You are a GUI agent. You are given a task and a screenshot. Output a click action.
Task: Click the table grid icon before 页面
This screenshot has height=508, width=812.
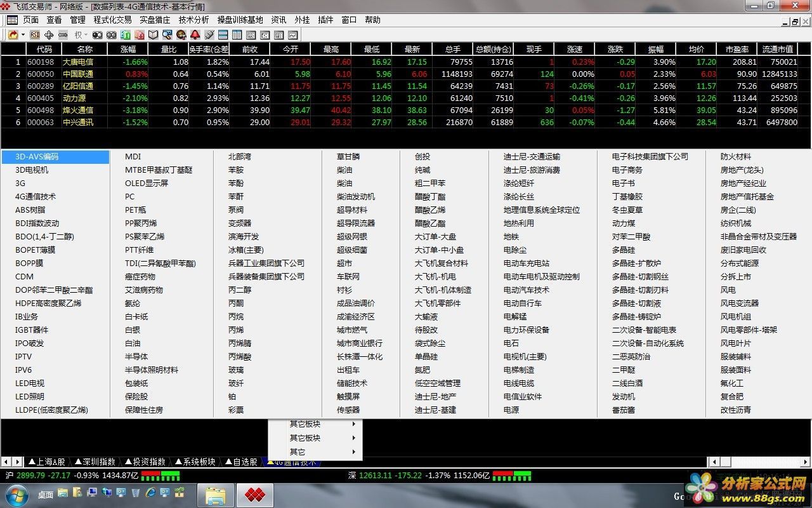coord(12,20)
